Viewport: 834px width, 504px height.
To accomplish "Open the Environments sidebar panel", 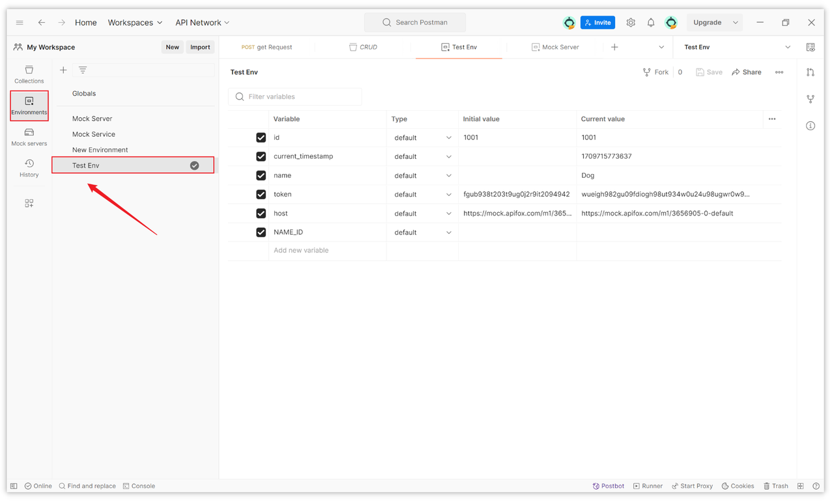I will click(29, 105).
